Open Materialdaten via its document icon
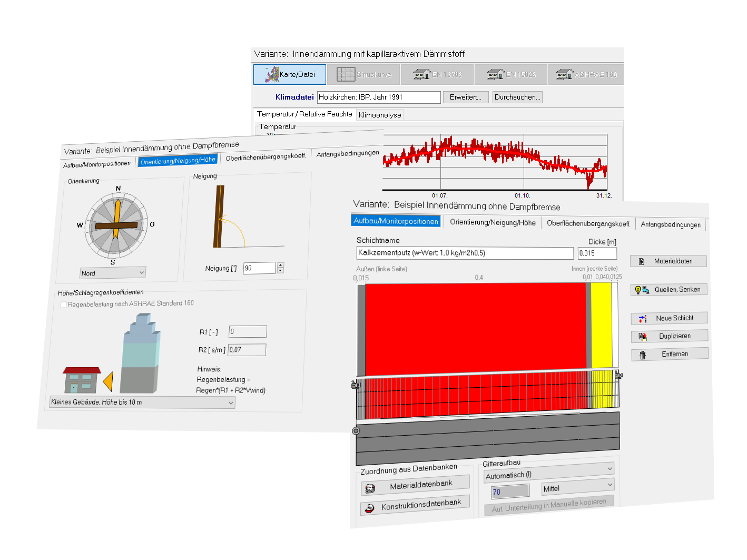The height and width of the screenshot is (560, 747). 642,261
